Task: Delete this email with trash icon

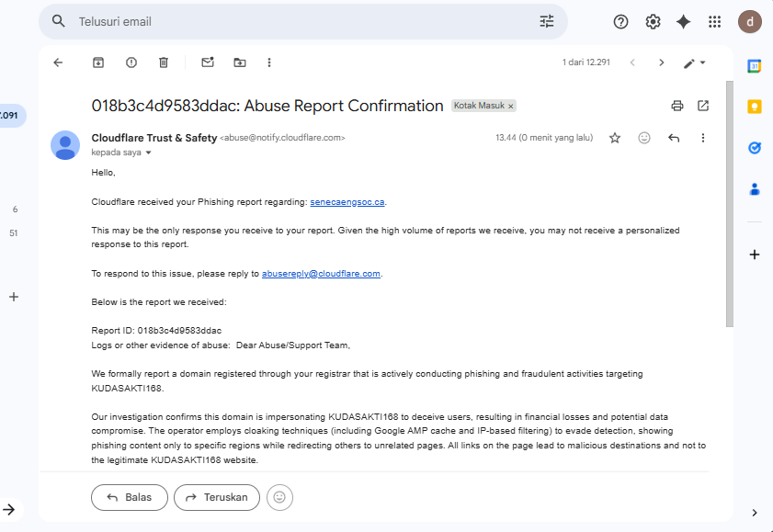Action: 164,62
